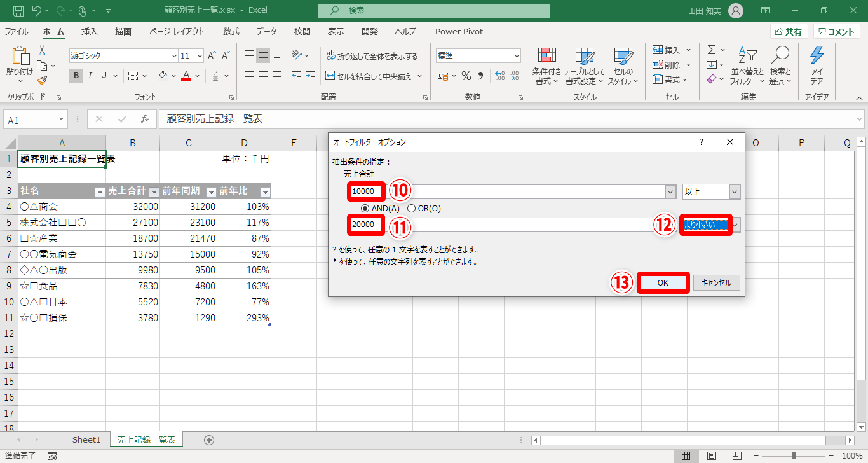Open the filter dropdown for 社名 column
The height and width of the screenshot is (463, 868).
(x=99, y=191)
